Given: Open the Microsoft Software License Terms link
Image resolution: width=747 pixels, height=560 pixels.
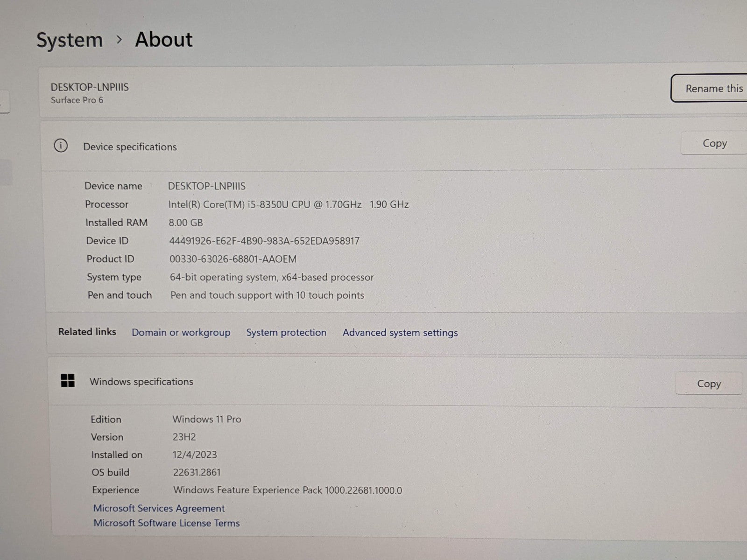Looking at the screenshot, I should [166, 523].
